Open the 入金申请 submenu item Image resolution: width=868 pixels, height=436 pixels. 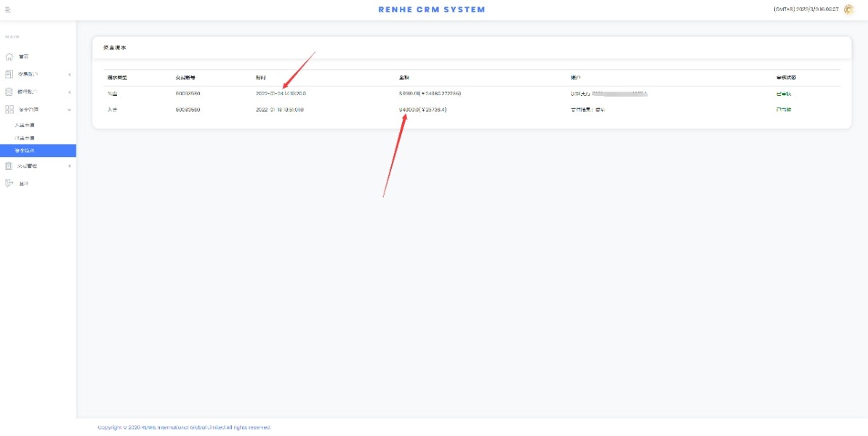[x=25, y=126]
